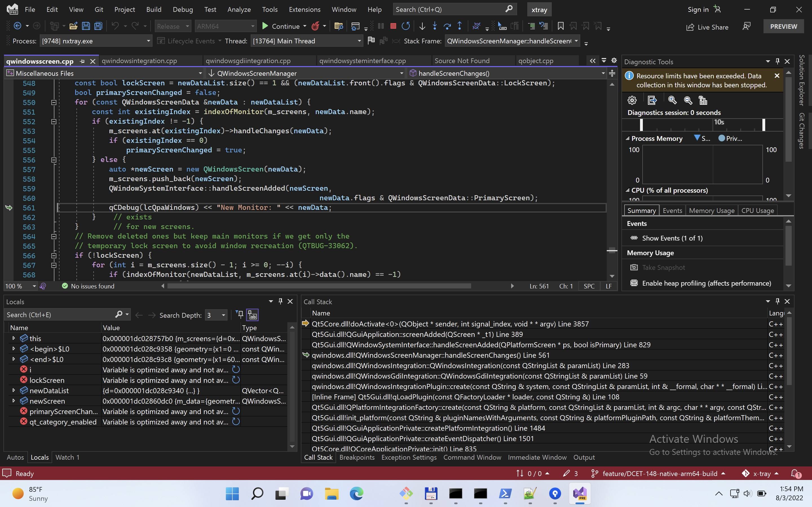Viewport: 812px width, 507px height.
Task: Click the Breakpoints tab in bottom panel
Action: coord(357,457)
